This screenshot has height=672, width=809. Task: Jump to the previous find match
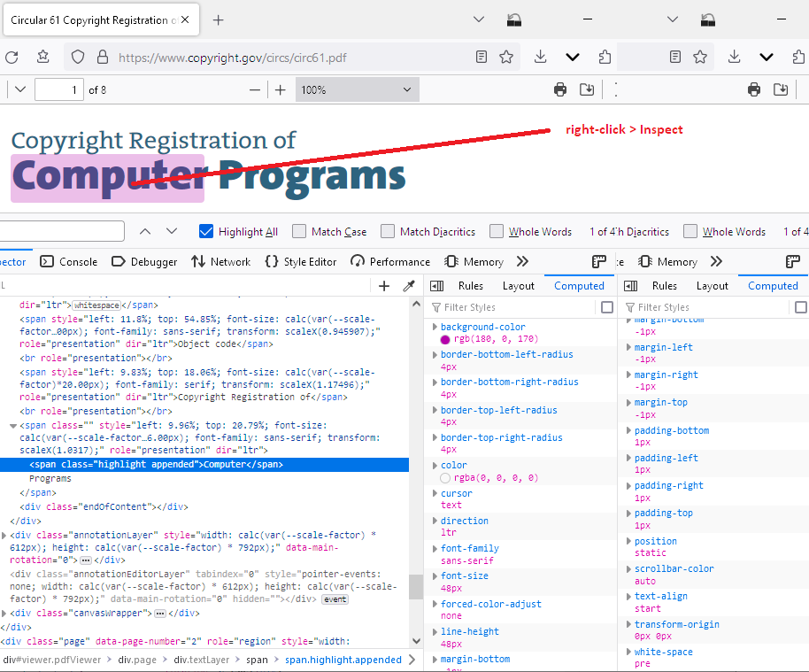[145, 231]
